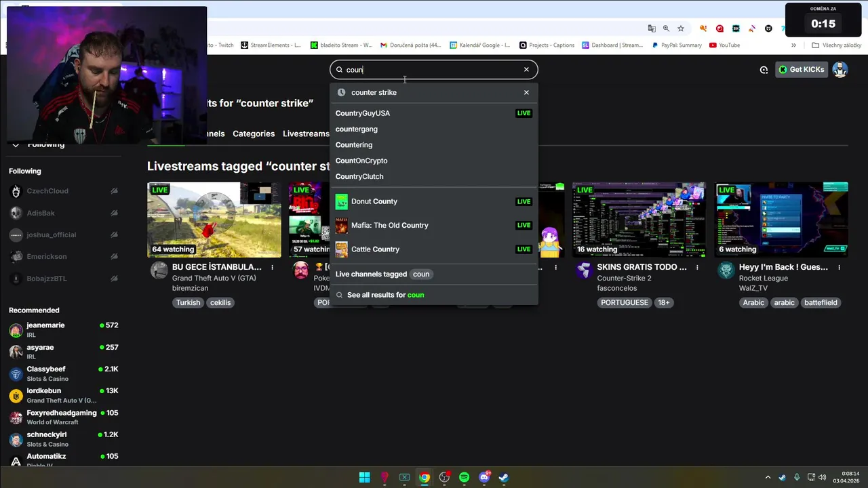
Task: Choose the 'countergang' suggestion
Action: coord(434,129)
